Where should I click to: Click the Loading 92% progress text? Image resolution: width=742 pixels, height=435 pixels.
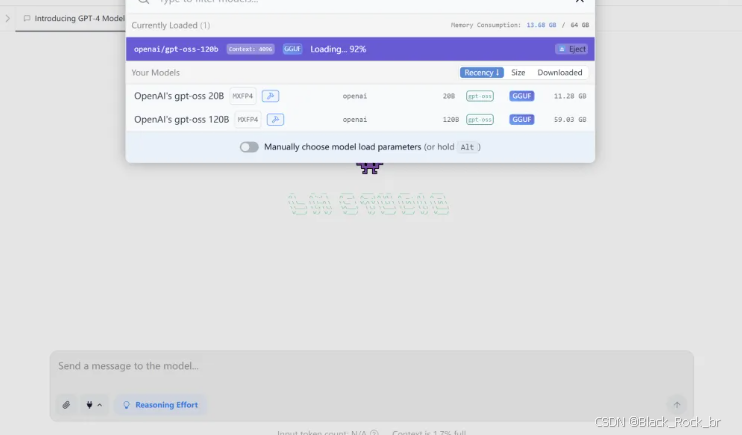(x=338, y=49)
